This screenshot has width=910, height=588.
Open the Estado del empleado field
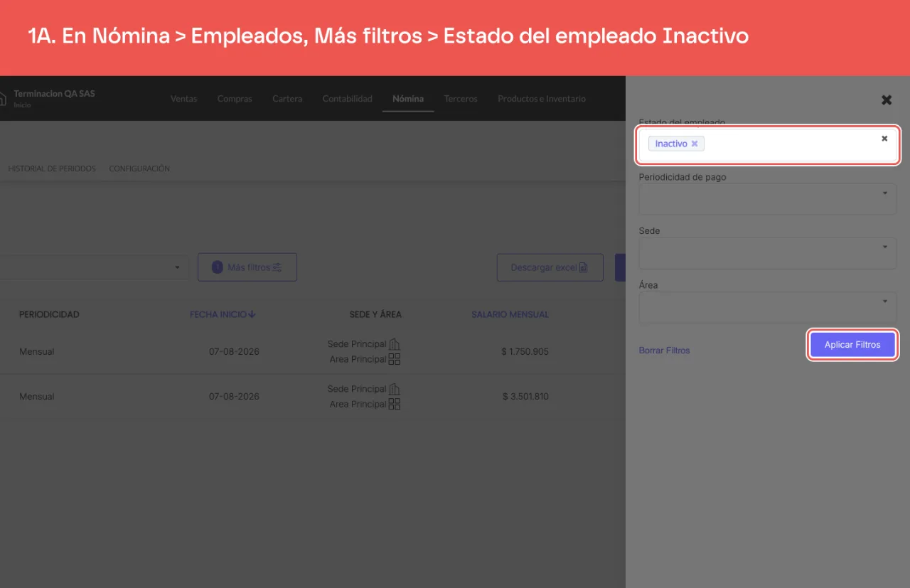click(x=768, y=145)
